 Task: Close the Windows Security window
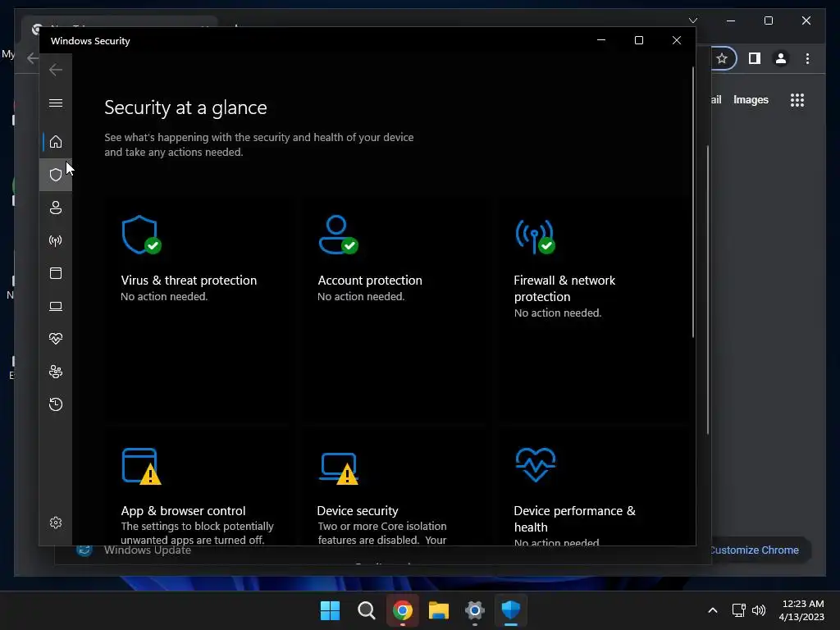[x=677, y=40]
